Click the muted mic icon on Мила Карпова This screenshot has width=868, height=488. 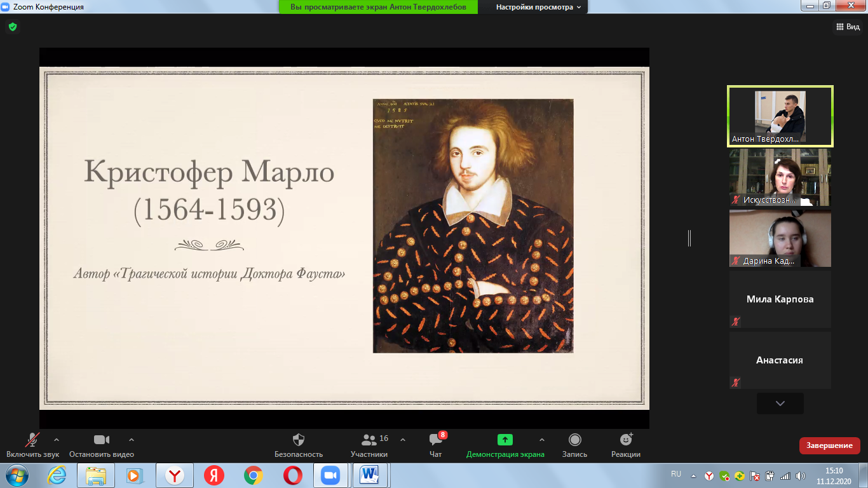[x=736, y=322]
